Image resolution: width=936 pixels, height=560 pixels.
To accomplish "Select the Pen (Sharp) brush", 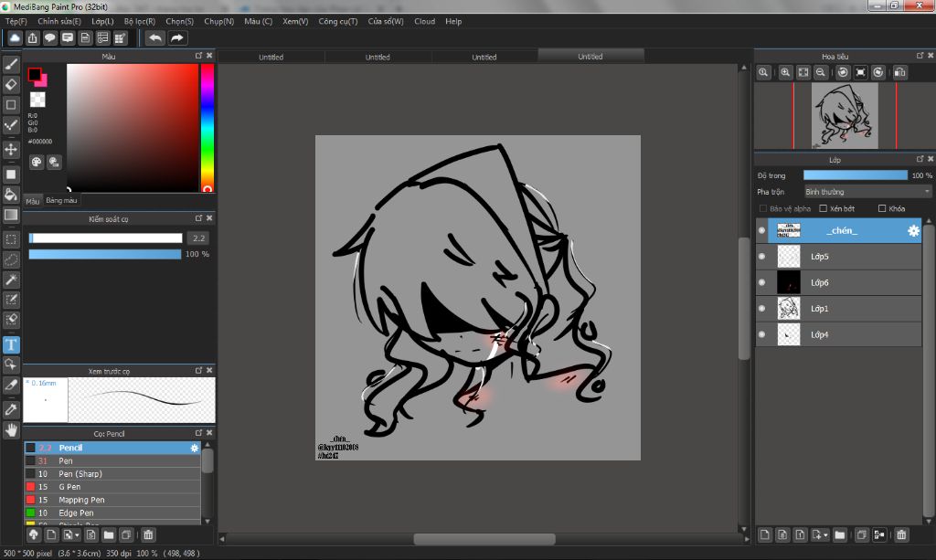I will [x=112, y=474].
